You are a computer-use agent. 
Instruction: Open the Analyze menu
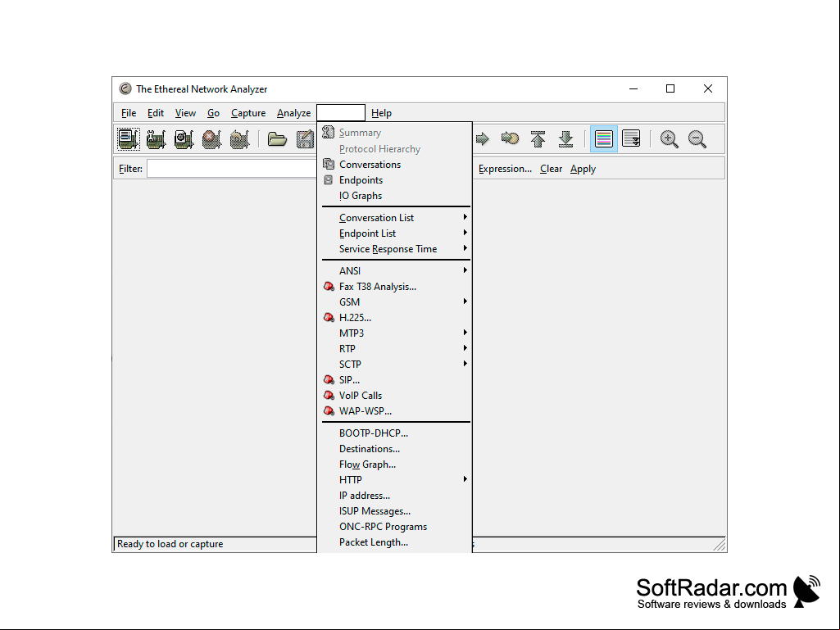(293, 113)
